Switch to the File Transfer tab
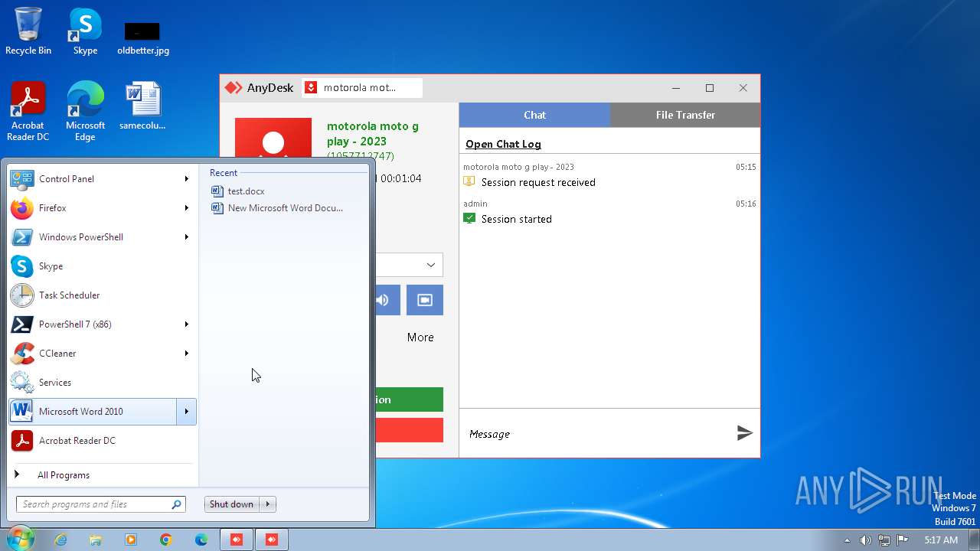 point(685,115)
